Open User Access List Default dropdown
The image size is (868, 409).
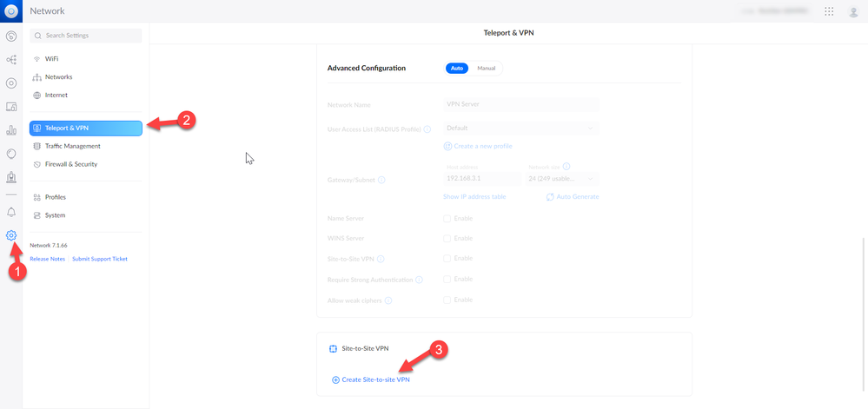pyautogui.click(x=521, y=128)
